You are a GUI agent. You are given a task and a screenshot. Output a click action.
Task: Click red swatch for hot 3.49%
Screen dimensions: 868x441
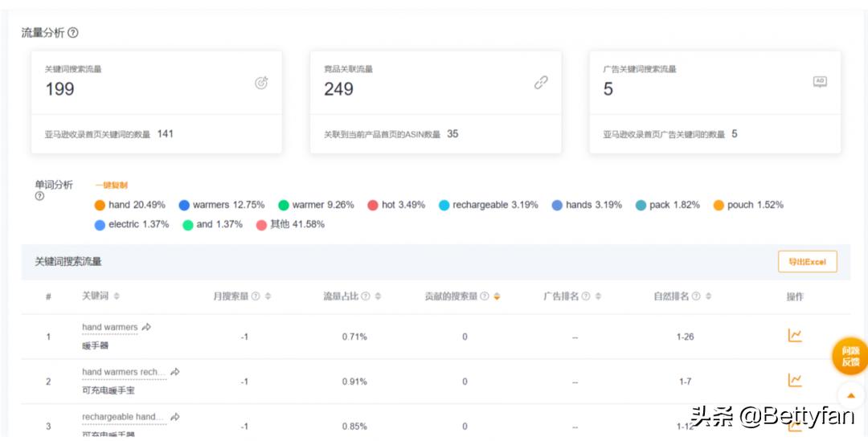(x=373, y=206)
